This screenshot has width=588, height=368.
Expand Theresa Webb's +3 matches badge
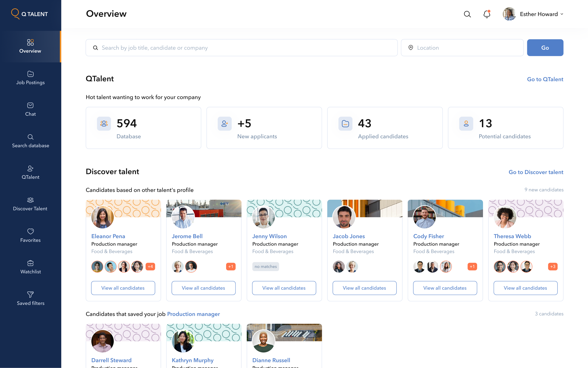552,266
